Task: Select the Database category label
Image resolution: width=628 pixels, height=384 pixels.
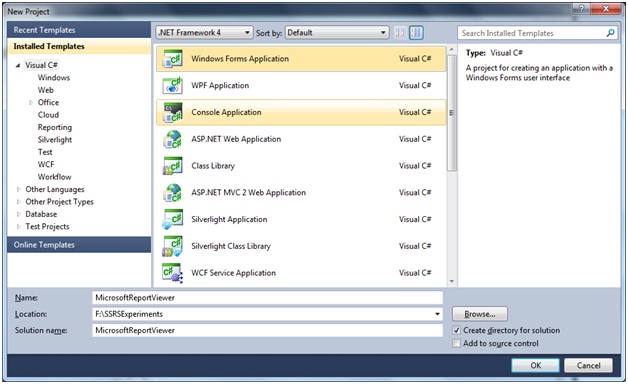Action: point(41,214)
